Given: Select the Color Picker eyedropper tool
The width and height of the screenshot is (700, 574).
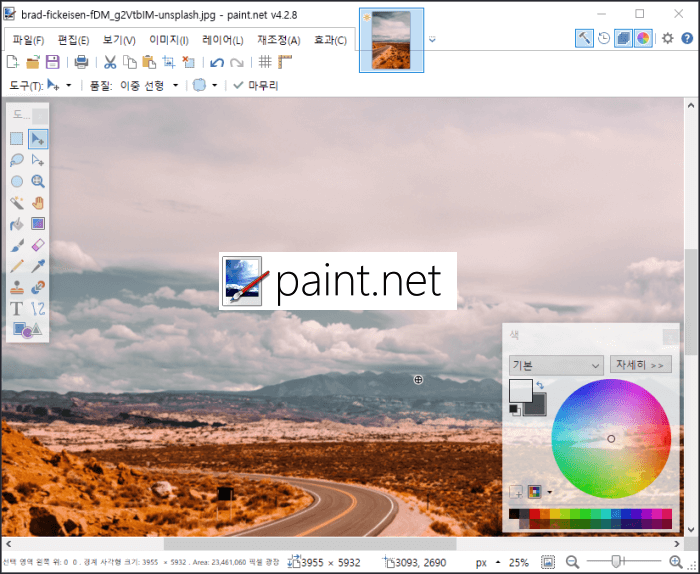Looking at the screenshot, I should click(x=38, y=266).
